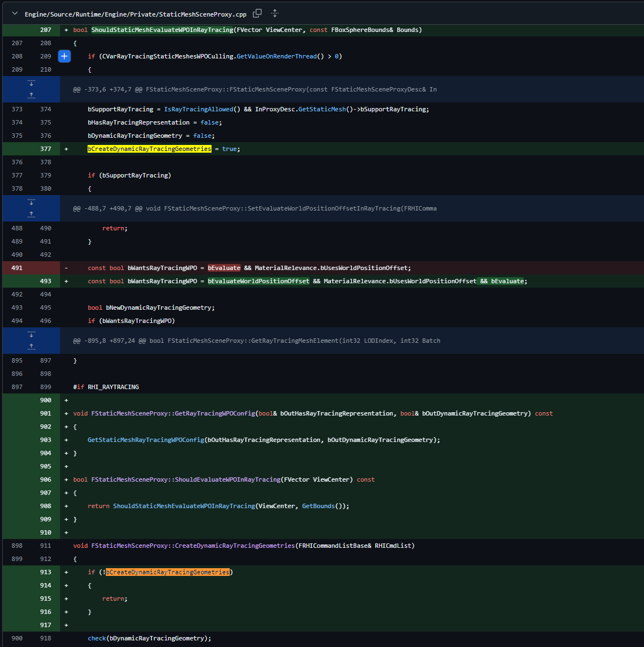The image size is (644, 647).
Task: Expand up at the -373,6 hunk header
Action: (x=31, y=95)
